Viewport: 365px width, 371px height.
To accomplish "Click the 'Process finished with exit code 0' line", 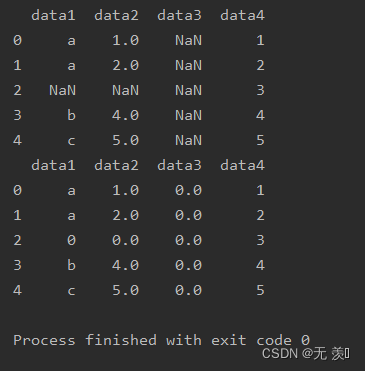I will click(x=161, y=340).
